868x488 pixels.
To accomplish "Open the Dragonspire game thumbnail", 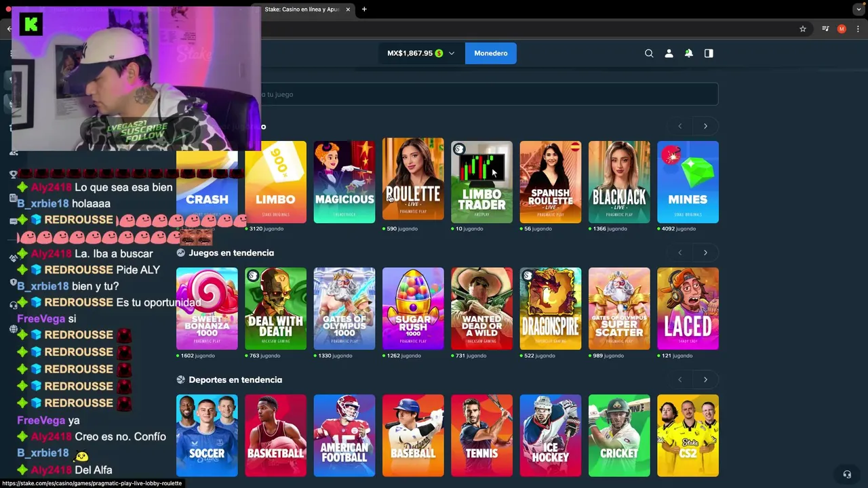I will pyautogui.click(x=551, y=308).
